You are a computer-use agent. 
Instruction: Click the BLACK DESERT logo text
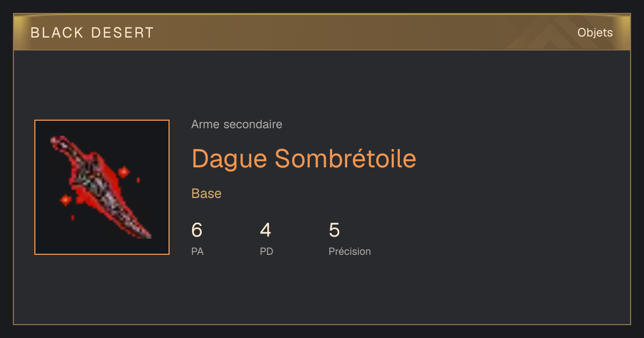pyautogui.click(x=92, y=33)
